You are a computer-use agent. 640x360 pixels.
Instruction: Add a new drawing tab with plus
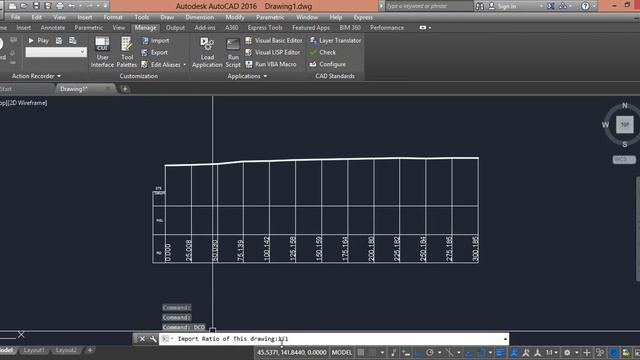[x=125, y=89]
